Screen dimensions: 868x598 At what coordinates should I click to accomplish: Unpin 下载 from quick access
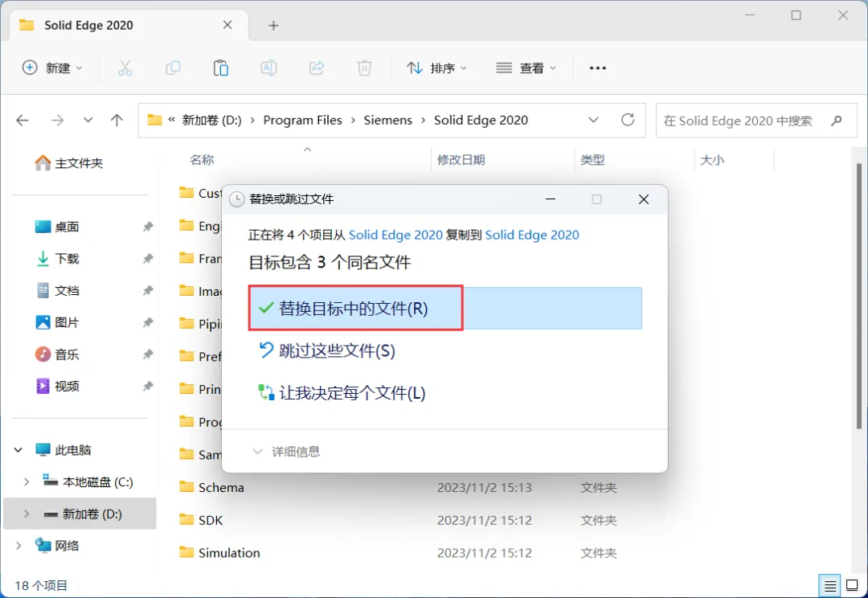pyautogui.click(x=148, y=259)
